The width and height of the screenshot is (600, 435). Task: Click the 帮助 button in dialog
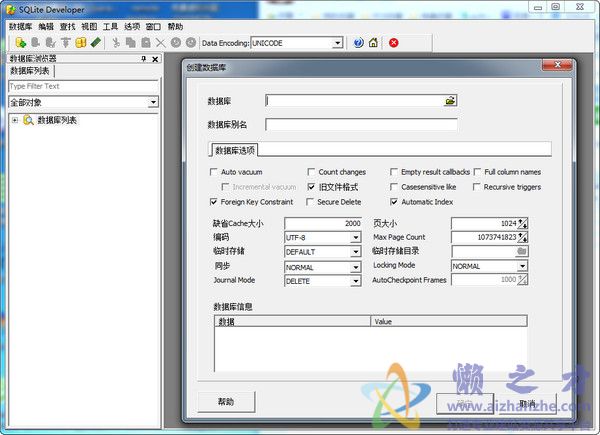[226, 402]
